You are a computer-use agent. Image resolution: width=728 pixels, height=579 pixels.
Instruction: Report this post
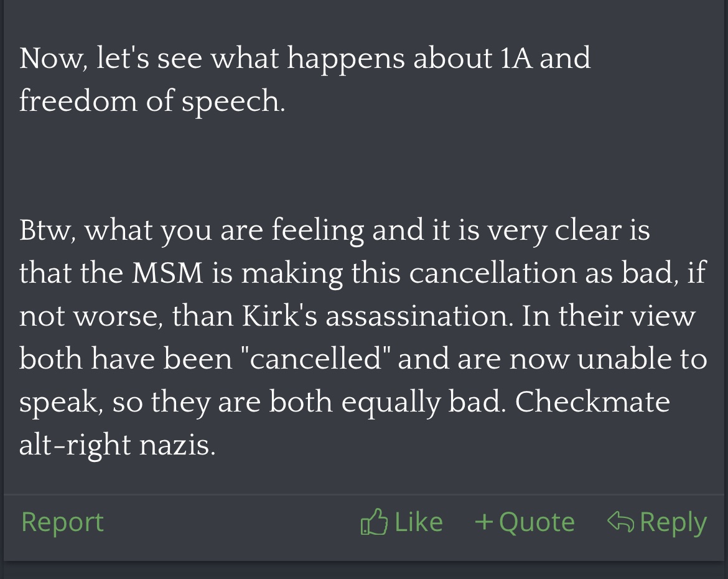(62, 522)
